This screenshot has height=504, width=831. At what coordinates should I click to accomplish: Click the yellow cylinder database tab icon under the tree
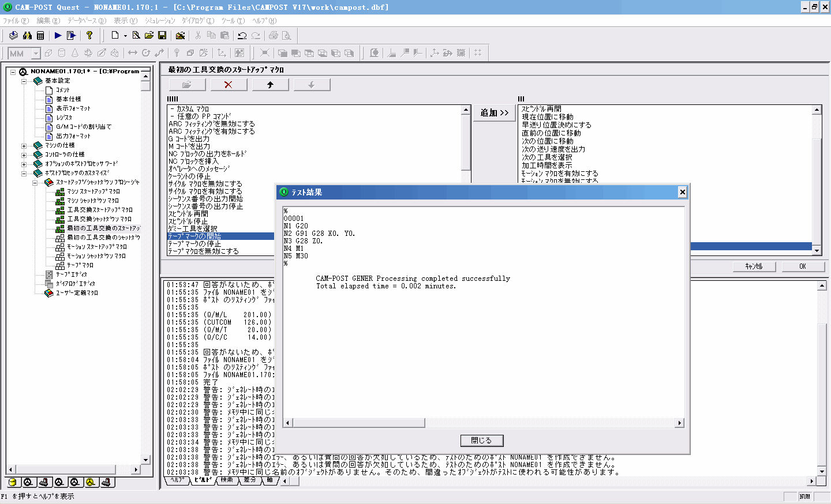[x=12, y=482]
